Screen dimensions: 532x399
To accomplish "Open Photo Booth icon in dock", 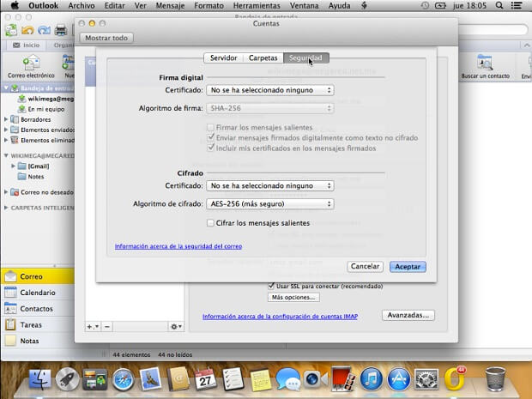I will tap(342, 378).
